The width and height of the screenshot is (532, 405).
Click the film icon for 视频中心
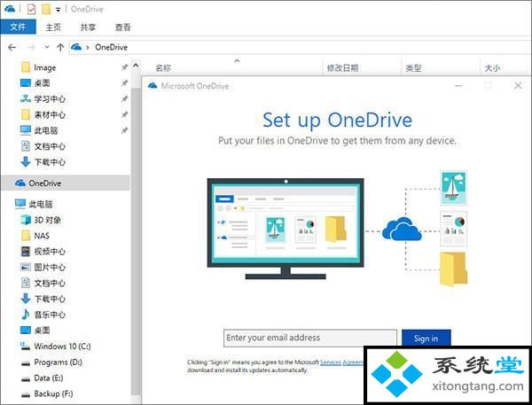tap(26, 252)
